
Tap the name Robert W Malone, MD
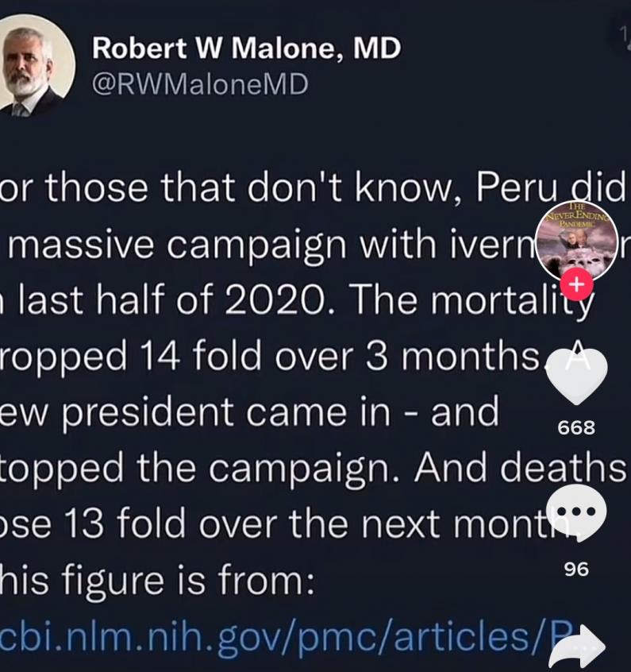[246, 48]
